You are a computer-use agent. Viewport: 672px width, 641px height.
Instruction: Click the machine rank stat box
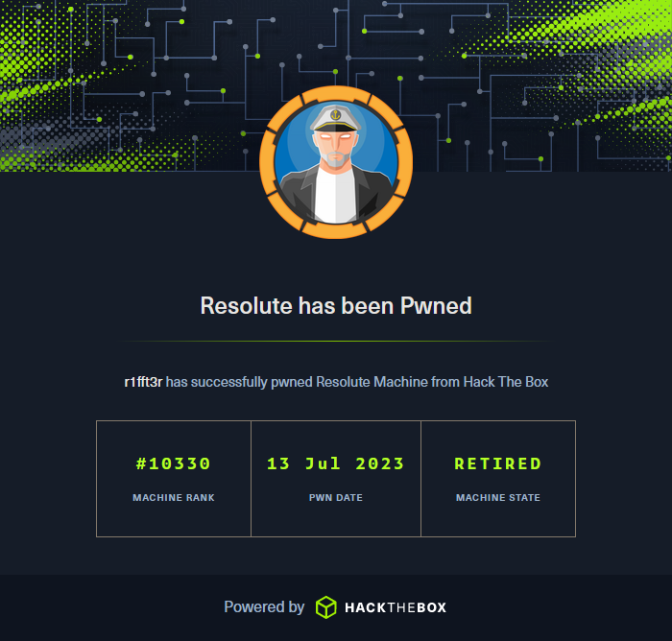point(174,479)
